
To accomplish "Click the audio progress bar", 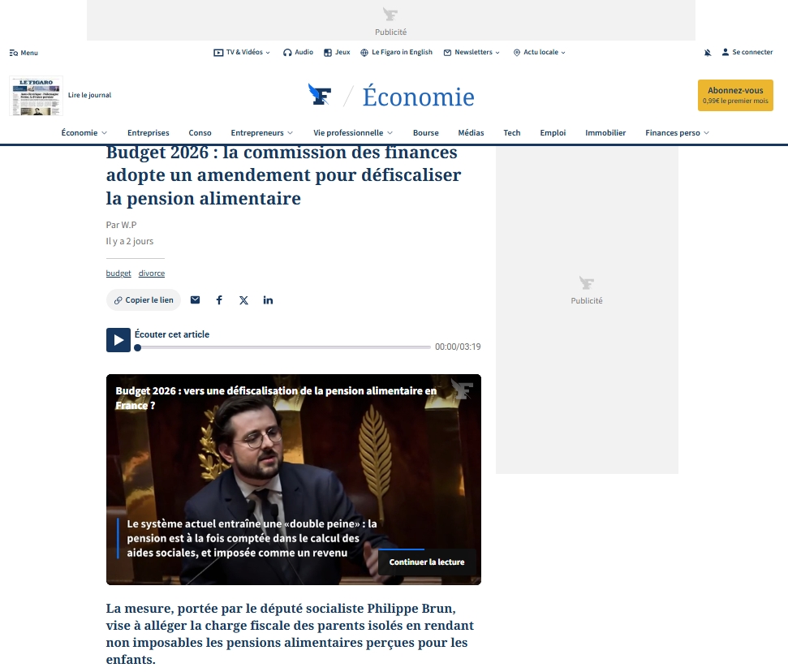I will coord(284,347).
